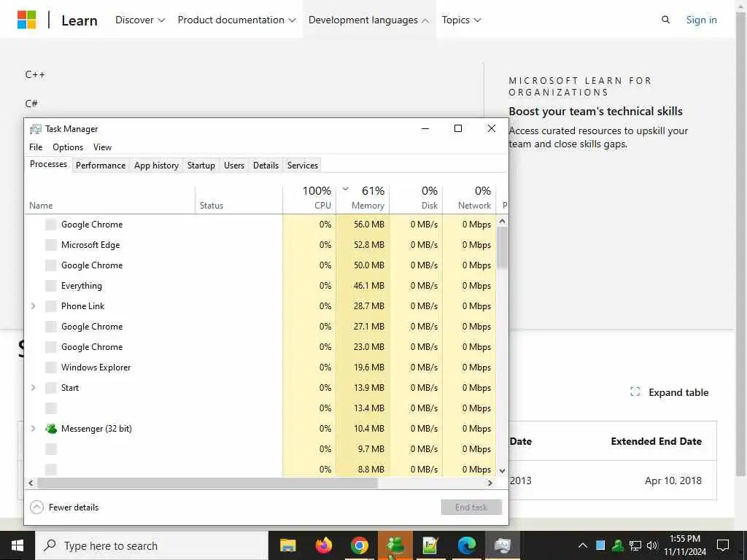Click the Learn home link

pos(79,20)
